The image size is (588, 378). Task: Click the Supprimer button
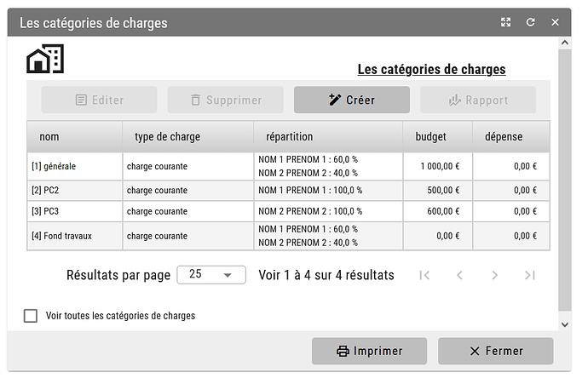225,100
